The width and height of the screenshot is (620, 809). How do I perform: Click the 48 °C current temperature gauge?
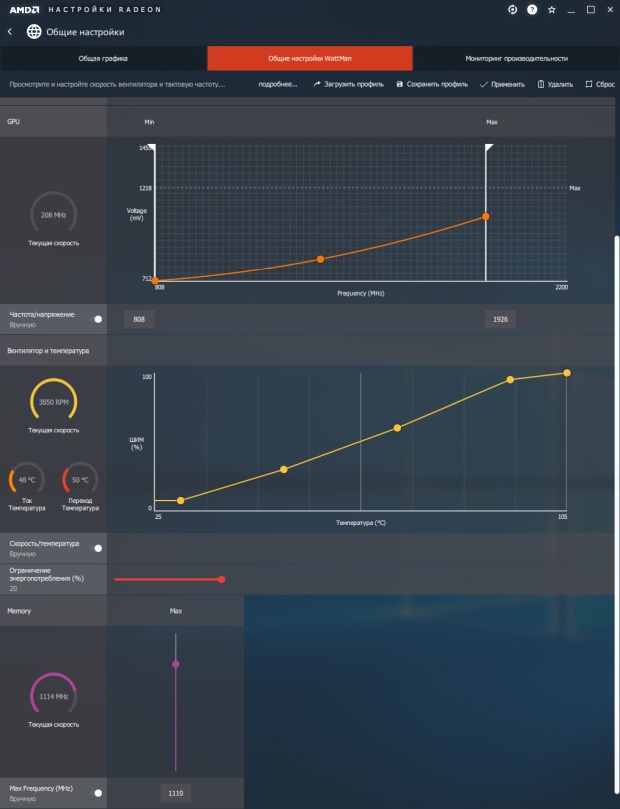tap(27, 480)
